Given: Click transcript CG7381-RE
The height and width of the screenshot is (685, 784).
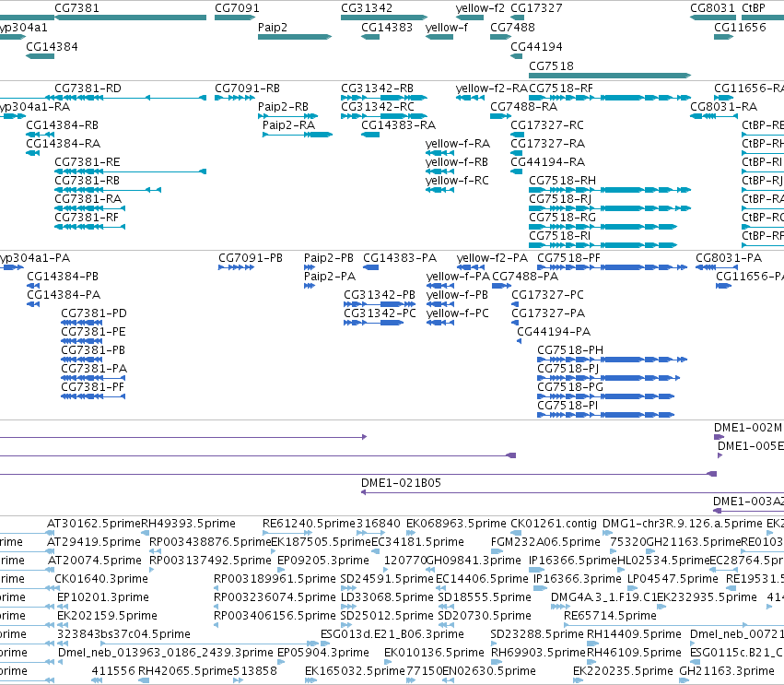Looking at the screenshot, I should click(x=87, y=162).
